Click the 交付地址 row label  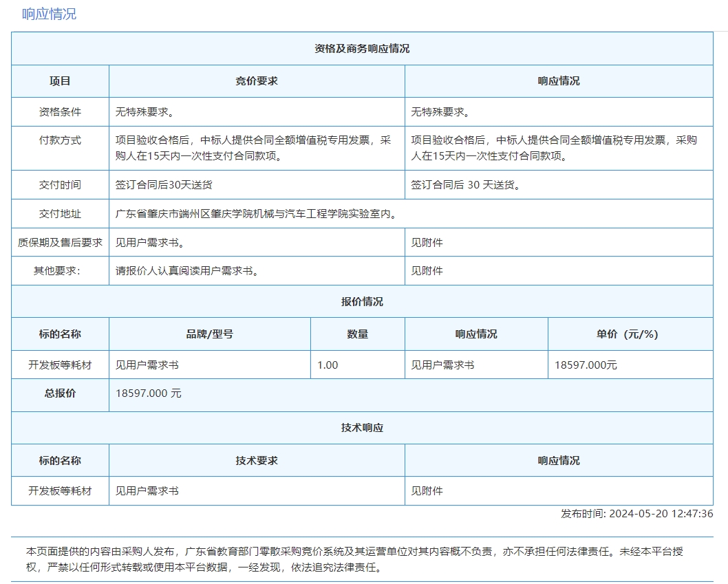[x=60, y=214]
